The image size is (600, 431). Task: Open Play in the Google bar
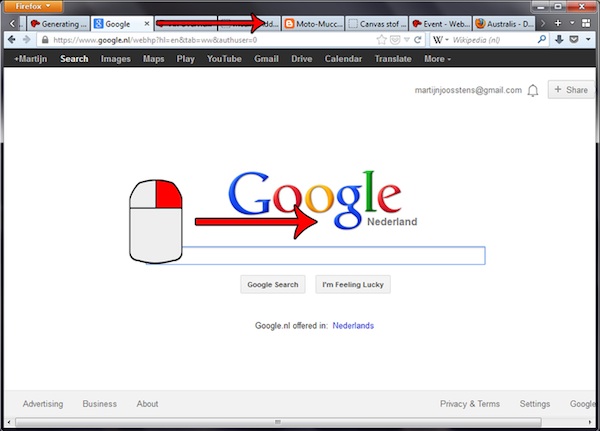pyautogui.click(x=186, y=59)
